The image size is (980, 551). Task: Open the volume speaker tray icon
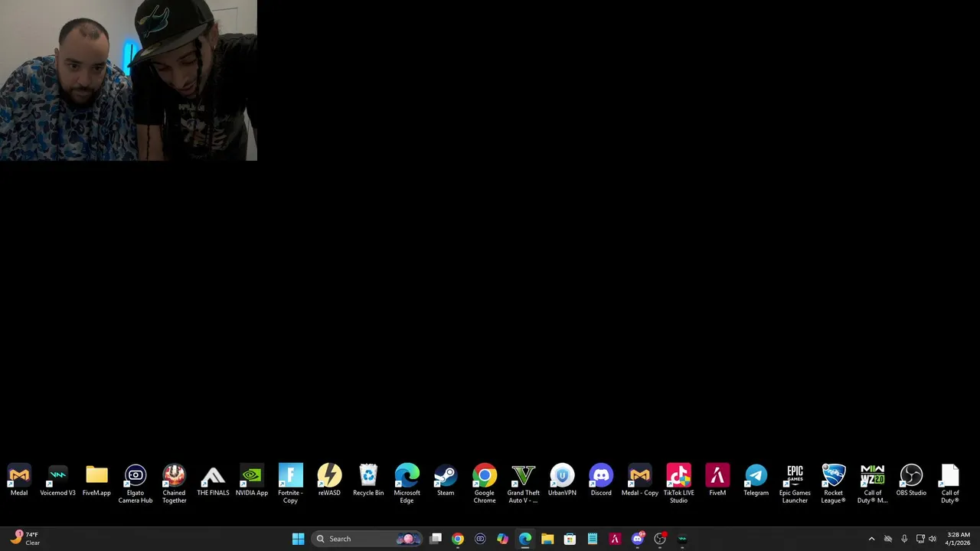(x=933, y=539)
